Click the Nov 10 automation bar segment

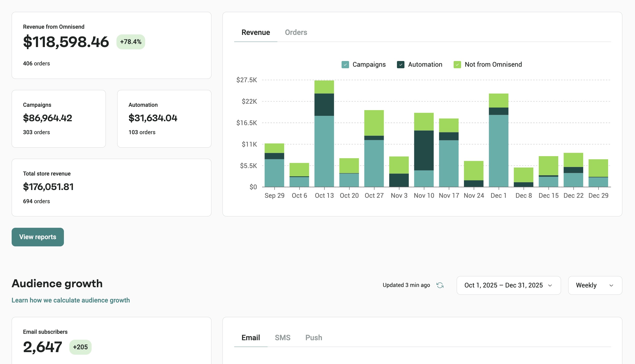coord(424,150)
